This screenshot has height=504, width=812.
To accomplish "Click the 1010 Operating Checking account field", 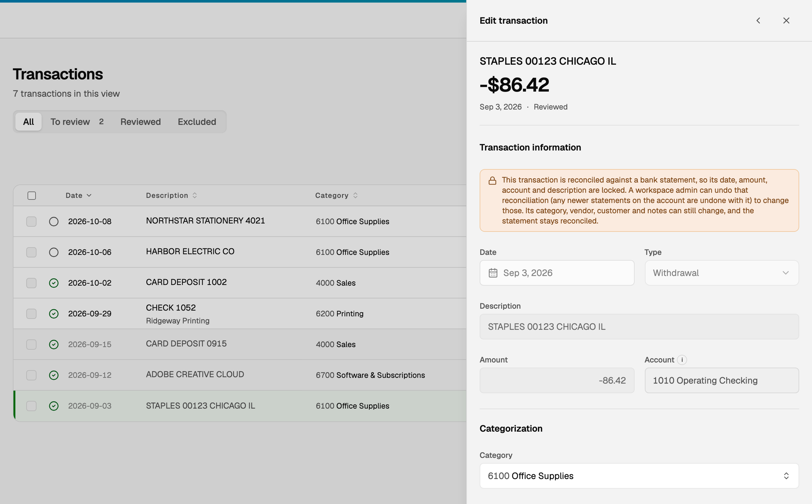I will tap(722, 380).
